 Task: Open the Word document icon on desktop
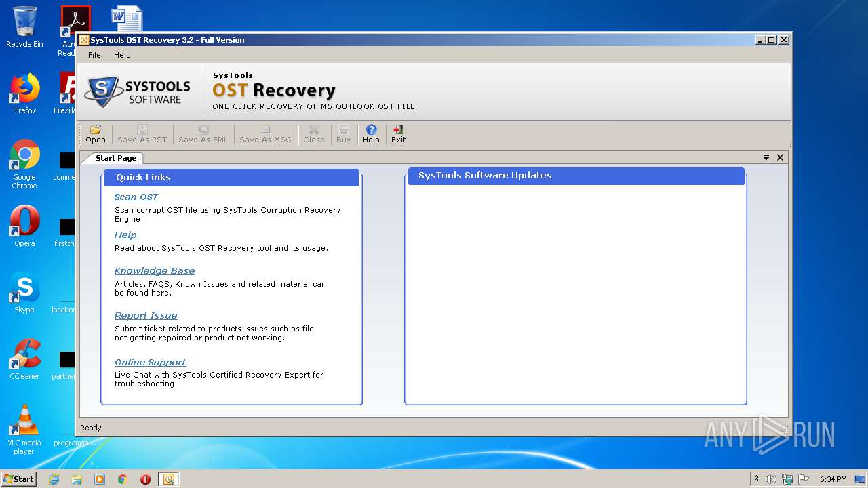pos(127,19)
